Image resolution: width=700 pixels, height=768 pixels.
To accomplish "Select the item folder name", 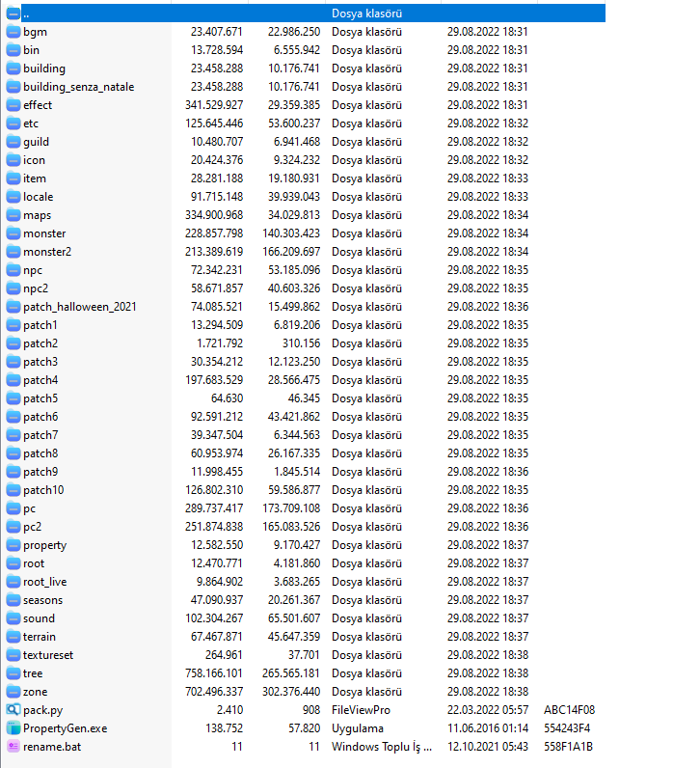I will coord(35,178).
